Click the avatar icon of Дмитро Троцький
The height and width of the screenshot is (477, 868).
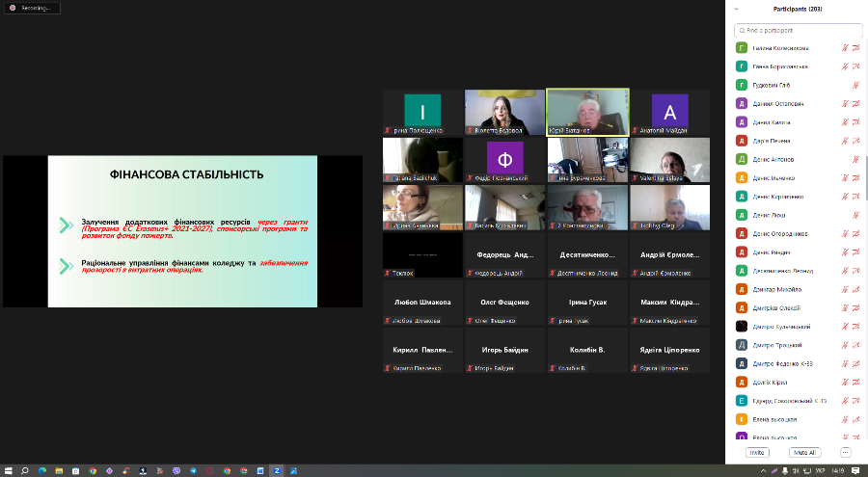(741, 345)
